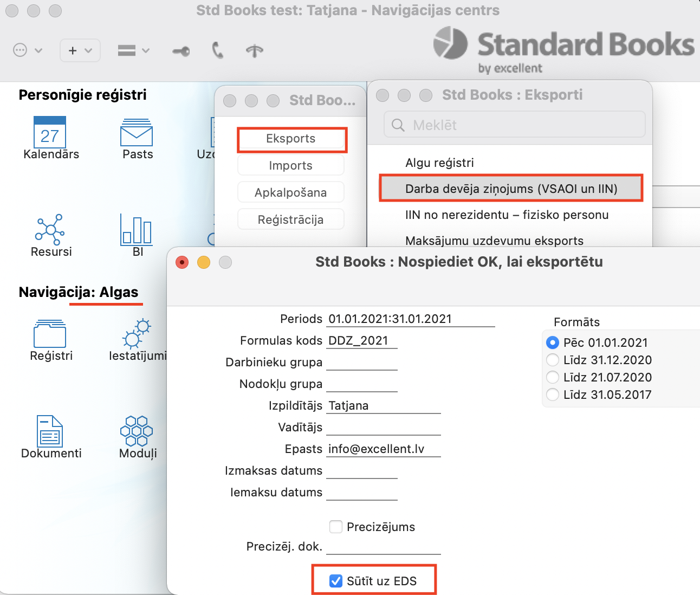Open the Kalendārs calendar icon
Image resolution: width=700 pixels, height=595 pixels.
50,133
